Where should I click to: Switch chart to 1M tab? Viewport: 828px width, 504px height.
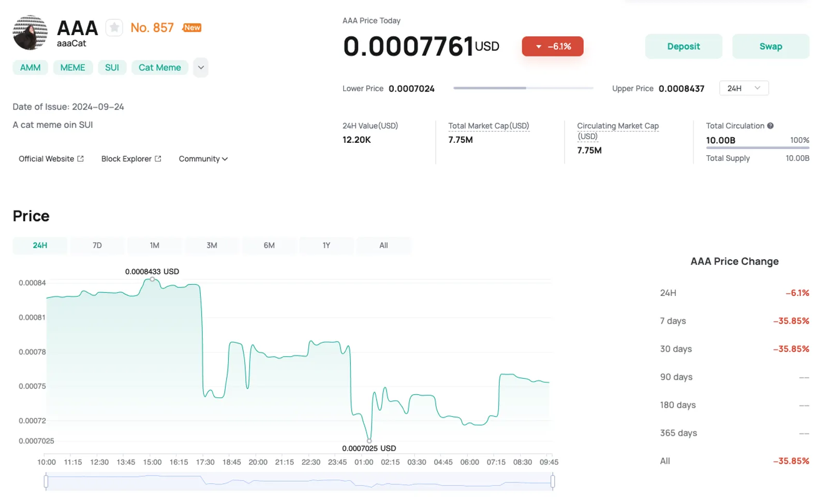click(155, 245)
